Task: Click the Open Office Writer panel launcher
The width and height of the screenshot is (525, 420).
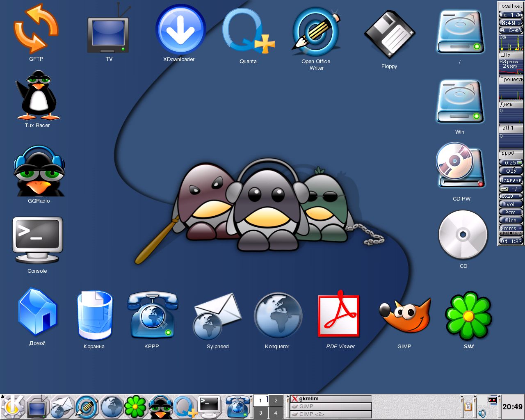Action: pos(87,407)
